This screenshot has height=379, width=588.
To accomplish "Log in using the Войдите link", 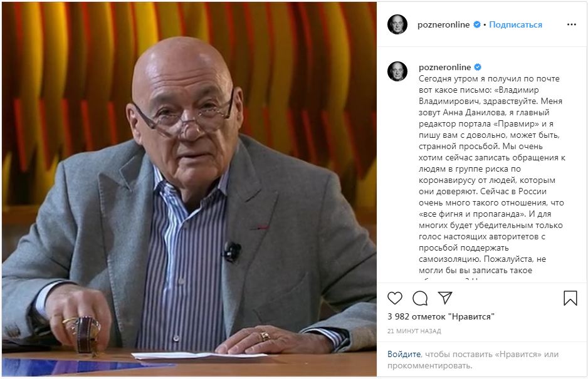I will coord(404,355).
